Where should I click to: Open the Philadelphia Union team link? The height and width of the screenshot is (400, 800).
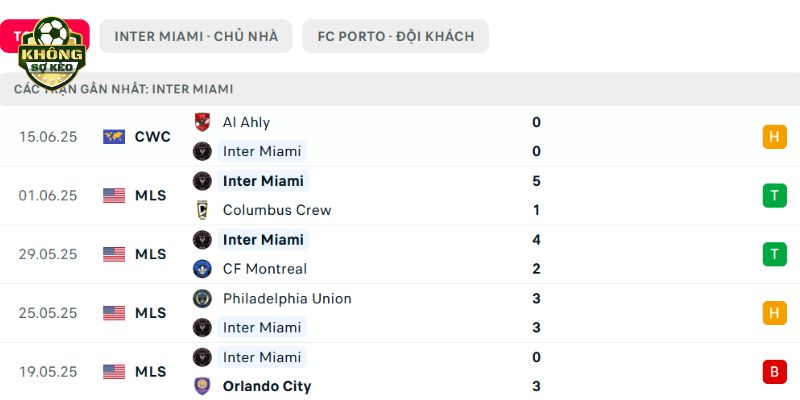(x=287, y=298)
